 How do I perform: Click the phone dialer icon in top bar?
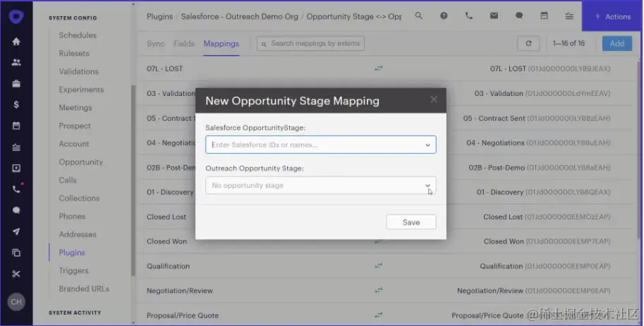pos(468,16)
